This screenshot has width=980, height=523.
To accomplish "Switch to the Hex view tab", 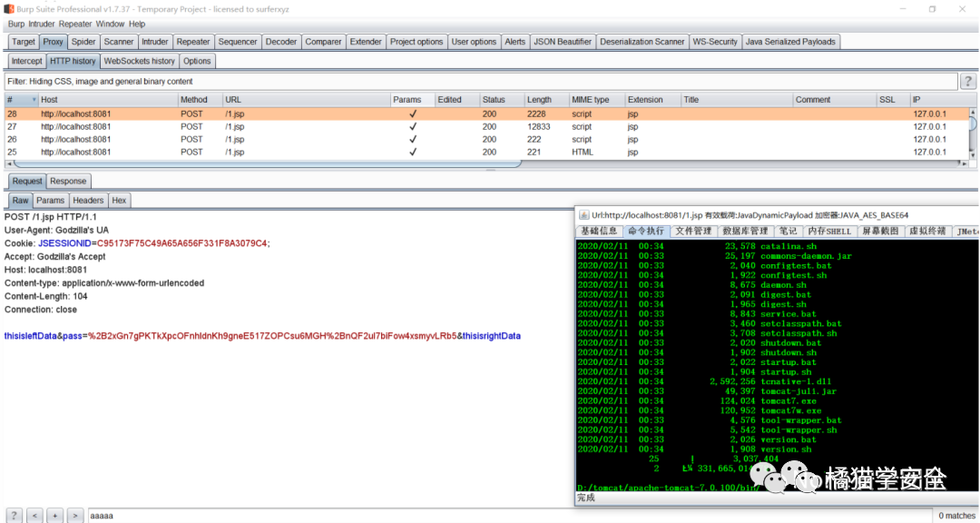I will pos(120,200).
